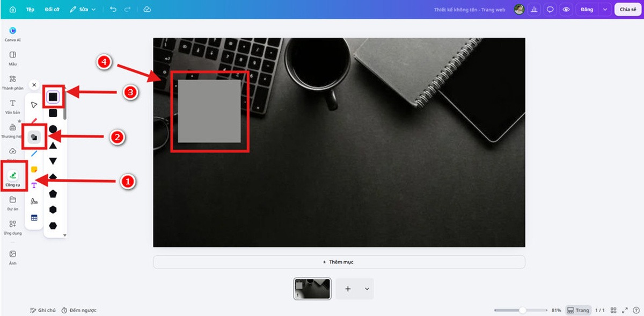644x316 pixels.
Task: Select the table tool
Action: click(34, 218)
